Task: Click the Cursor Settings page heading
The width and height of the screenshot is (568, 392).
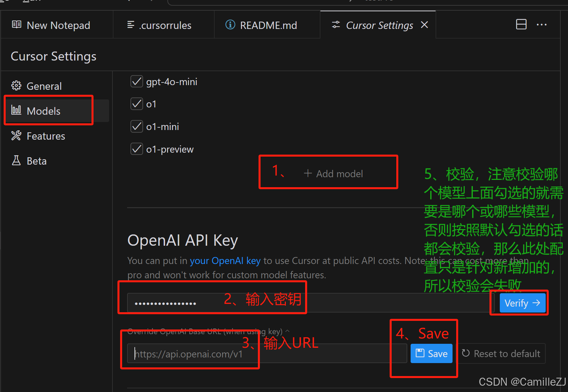Action: [54, 57]
